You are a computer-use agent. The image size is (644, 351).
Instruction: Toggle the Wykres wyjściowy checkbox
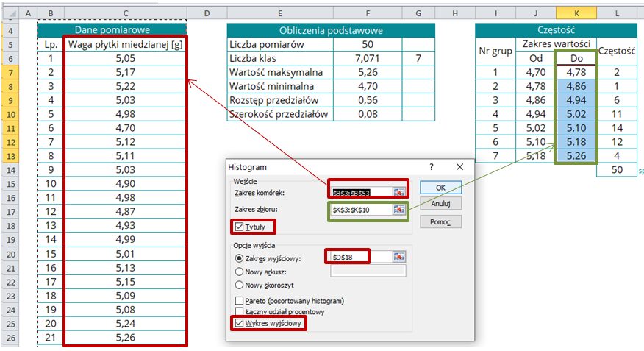click(x=239, y=322)
